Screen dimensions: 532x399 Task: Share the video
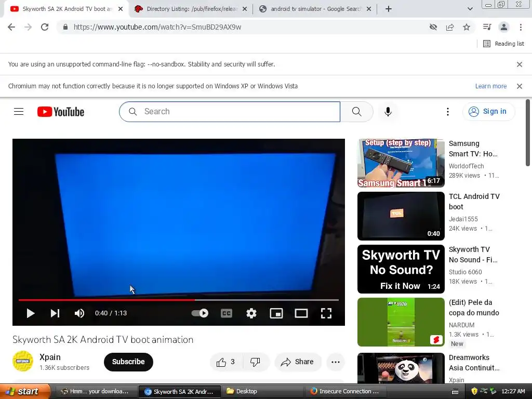point(297,362)
